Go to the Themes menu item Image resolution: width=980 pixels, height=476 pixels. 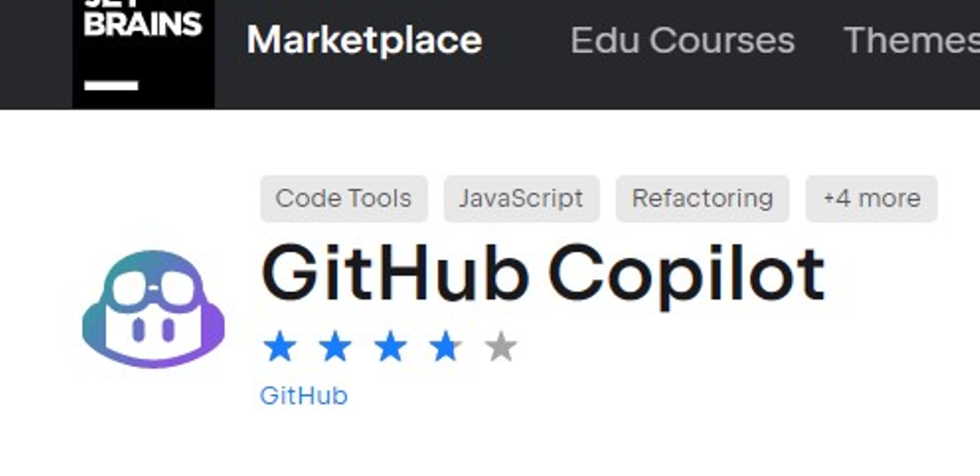tap(912, 40)
